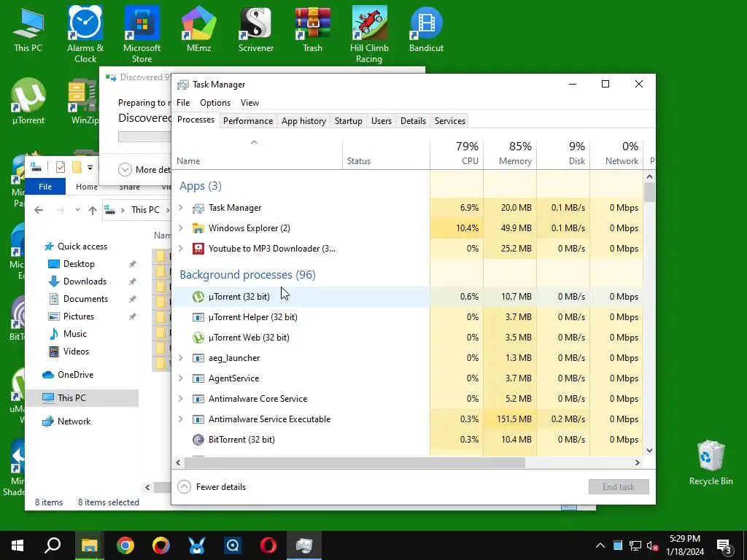This screenshot has height=560, width=747.
Task: Switch to the App history tab
Action: pos(303,121)
